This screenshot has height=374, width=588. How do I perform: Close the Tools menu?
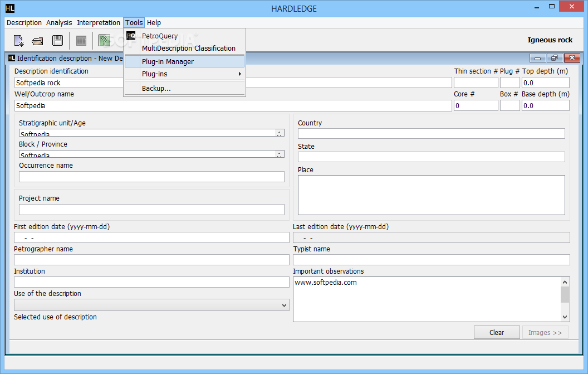(134, 22)
